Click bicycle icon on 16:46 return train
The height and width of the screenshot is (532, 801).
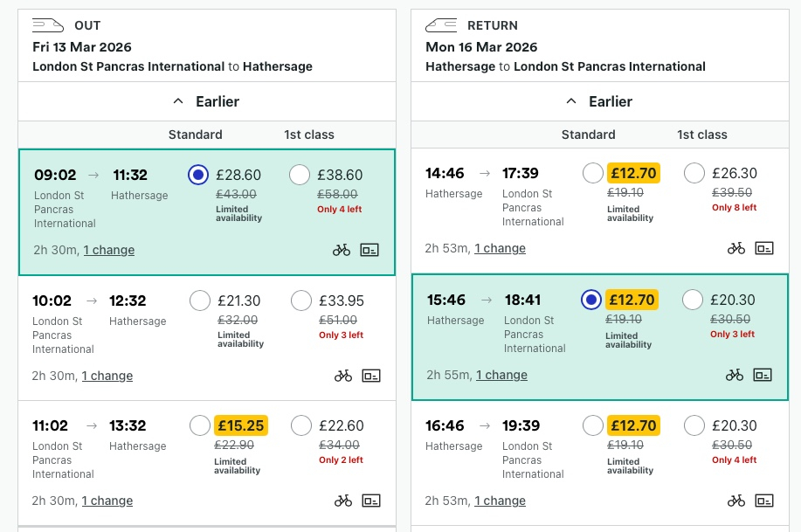[736, 501]
